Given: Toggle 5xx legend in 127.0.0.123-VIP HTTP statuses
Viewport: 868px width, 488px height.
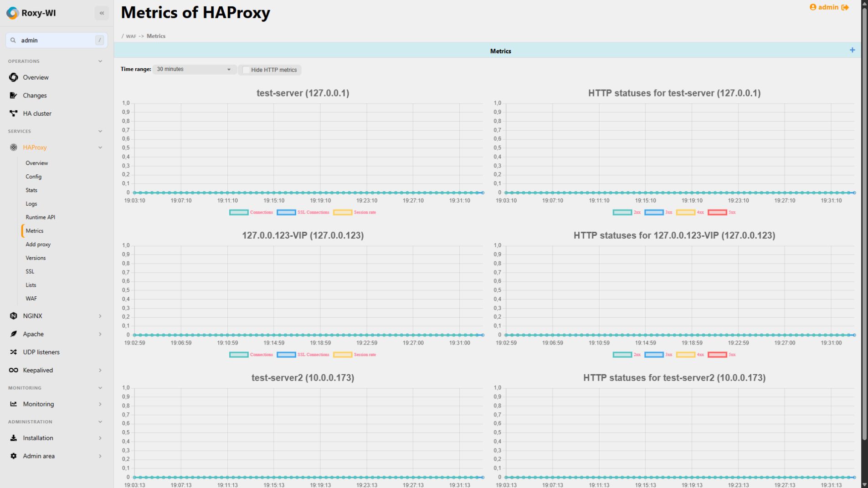Looking at the screenshot, I should pos(722,355).
